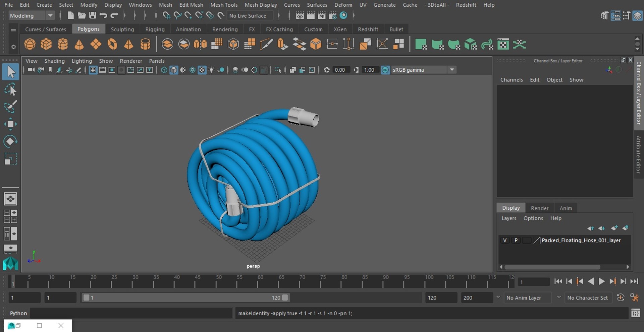Click the range slider end handle at 120

(x=285, y=297)
